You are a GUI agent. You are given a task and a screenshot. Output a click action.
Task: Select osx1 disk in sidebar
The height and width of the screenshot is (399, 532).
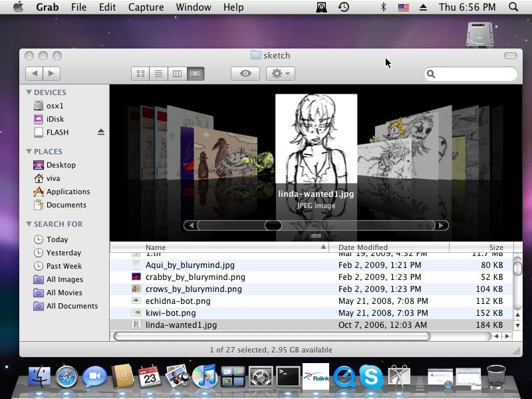[x=49, y=106]
